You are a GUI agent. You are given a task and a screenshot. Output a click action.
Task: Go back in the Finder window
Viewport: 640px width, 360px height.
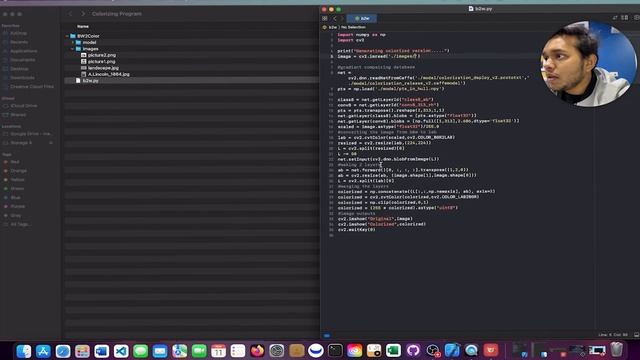pos(70,14)
